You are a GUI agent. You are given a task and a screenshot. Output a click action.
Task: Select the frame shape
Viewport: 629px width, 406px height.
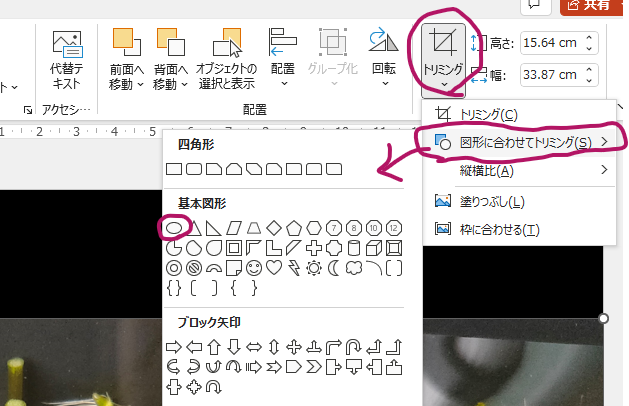click(x=234, y=248)
